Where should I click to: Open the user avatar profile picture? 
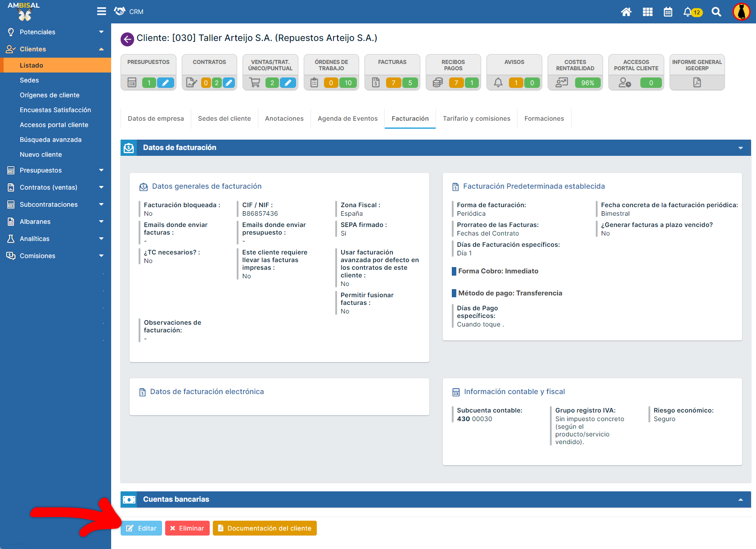[741, 12]
